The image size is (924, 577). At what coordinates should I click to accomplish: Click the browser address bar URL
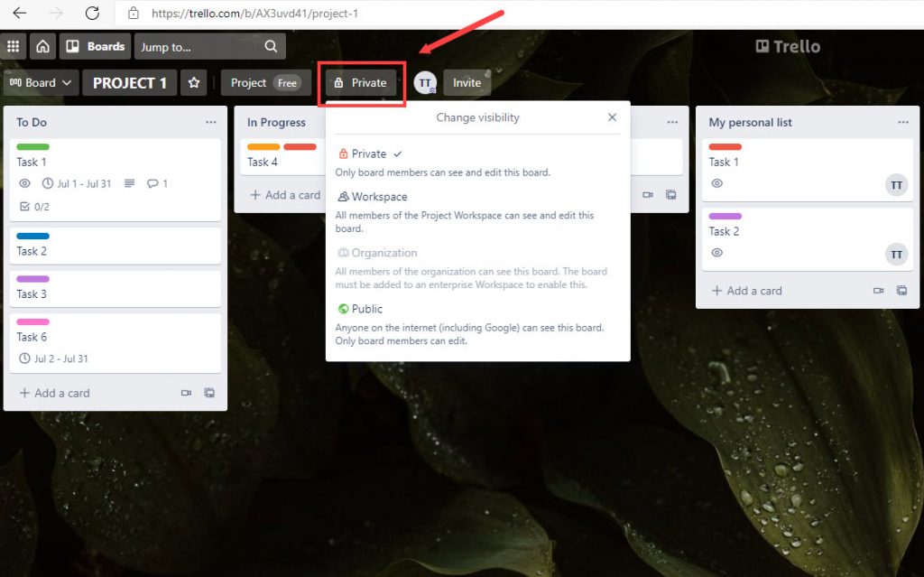254,13
